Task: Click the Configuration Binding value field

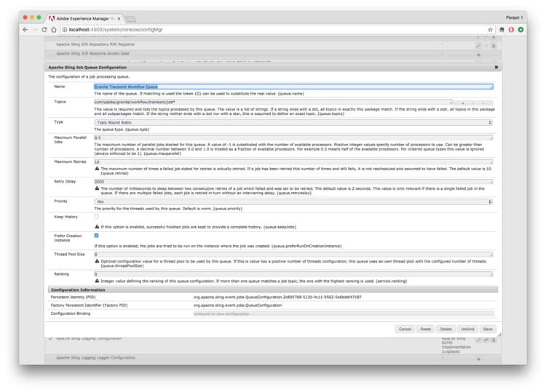Action: [x=344, y=313]
